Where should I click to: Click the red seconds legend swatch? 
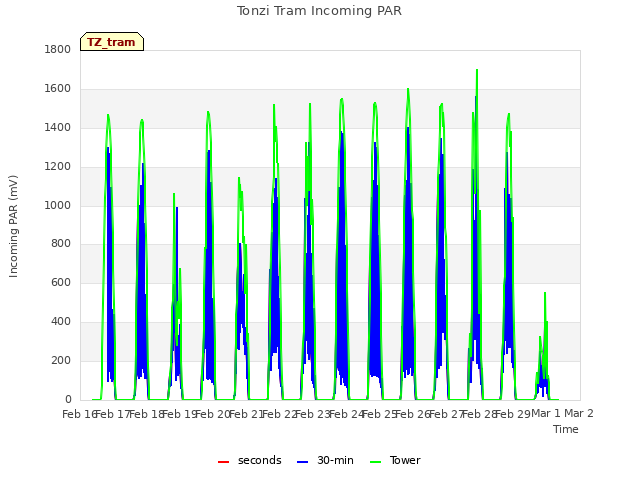[223, 462]
